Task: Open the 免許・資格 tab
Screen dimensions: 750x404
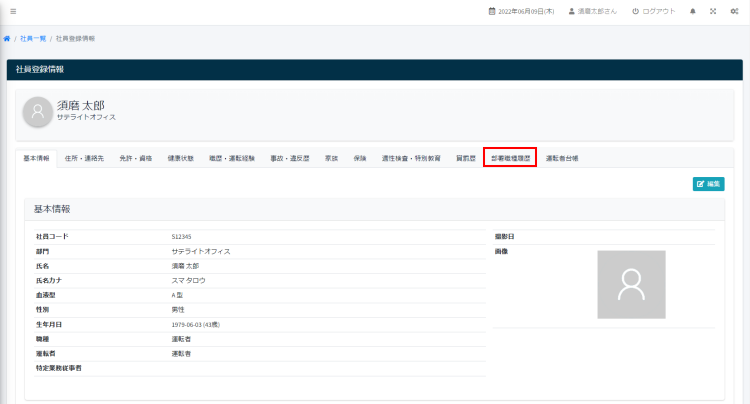Action: (x=135, y=158)
